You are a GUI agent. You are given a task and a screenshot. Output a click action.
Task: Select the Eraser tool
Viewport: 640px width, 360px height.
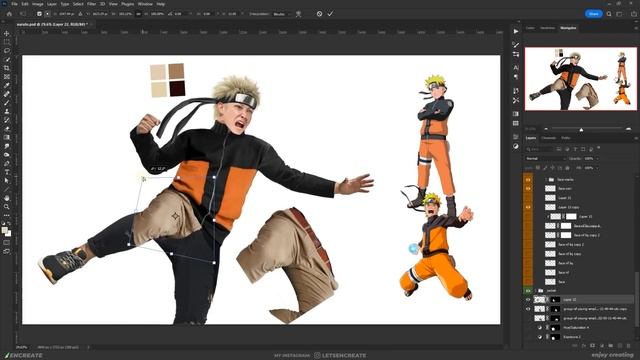[7, 129]
